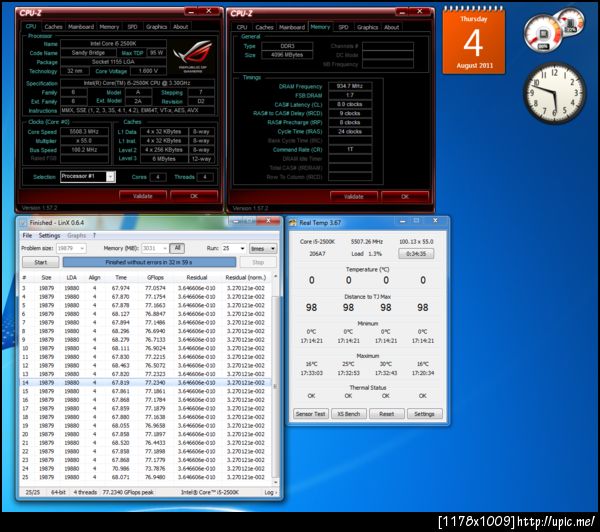600x532 pixels.
Task: Run XS Bench in Real Temp
Action: click(349, 414)
